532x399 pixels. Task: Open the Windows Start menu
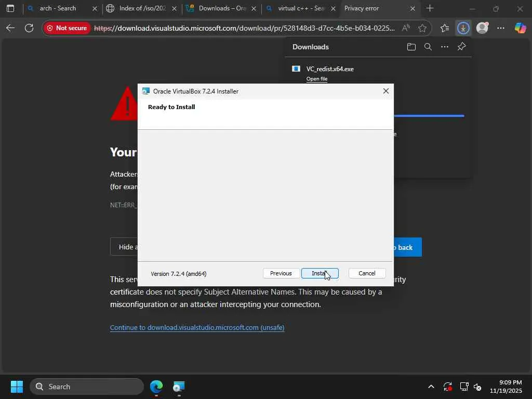(17, 387)
